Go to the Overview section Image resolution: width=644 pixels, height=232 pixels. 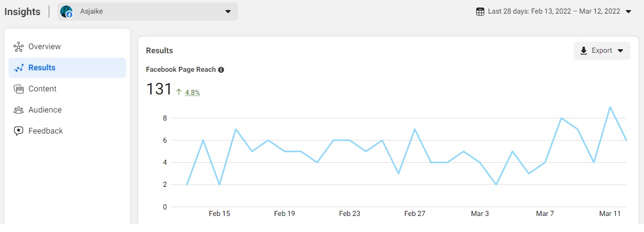pyautogui.click(x=44, y=47)
